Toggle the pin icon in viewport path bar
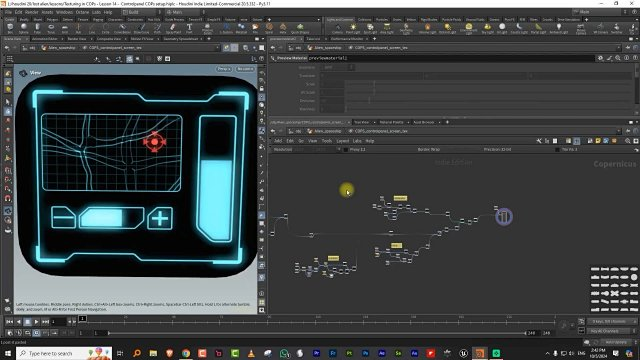The image size is (640, 360). (x=226, y=48)
